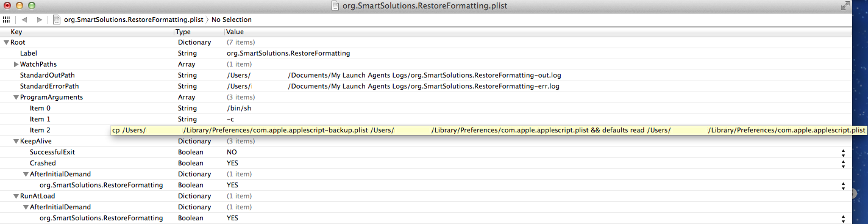Collapse the ProgramArguments array
The width and height of the screenshot is (868, 224).
pyautogui.click(x=16, y=97)
